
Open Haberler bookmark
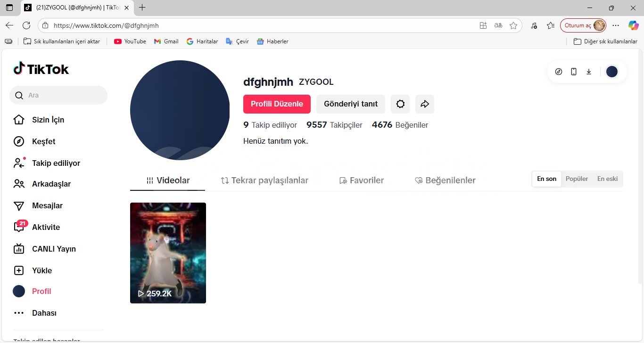(x=272, y=41)
